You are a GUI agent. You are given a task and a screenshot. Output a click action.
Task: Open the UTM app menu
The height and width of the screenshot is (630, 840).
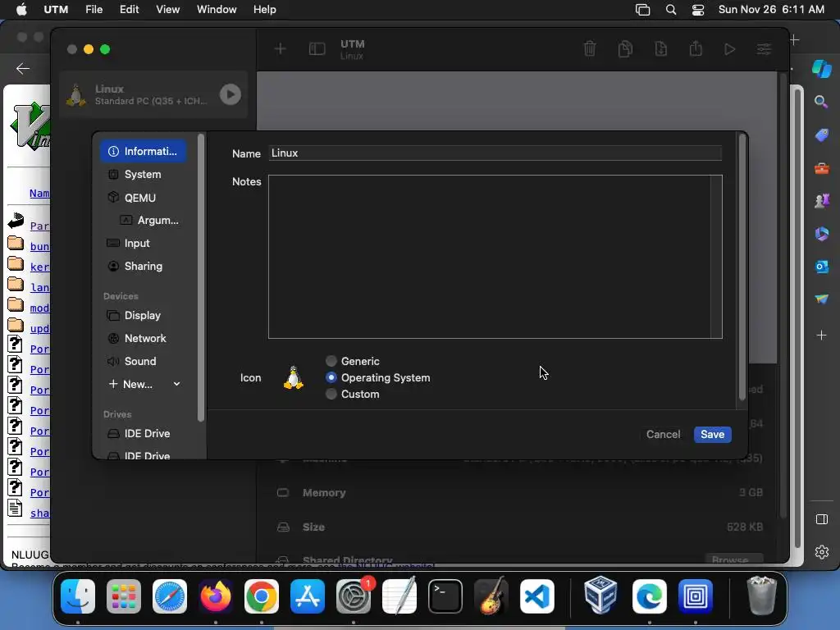56,10
